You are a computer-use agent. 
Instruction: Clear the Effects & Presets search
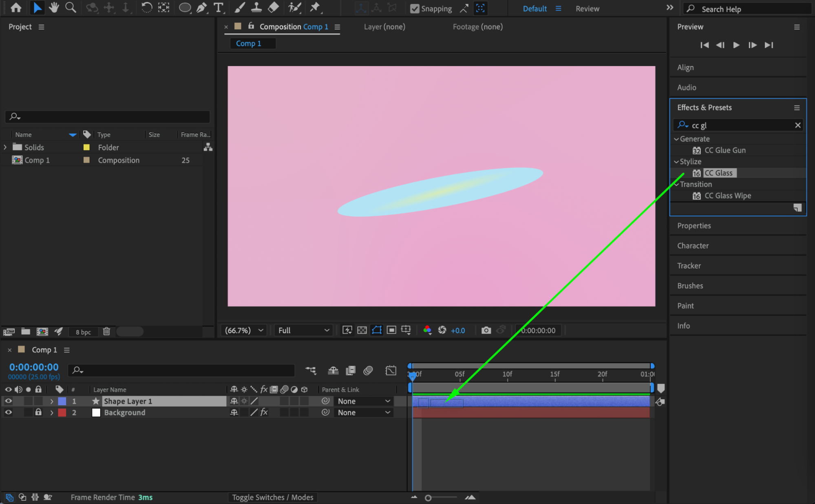point(797,125)
